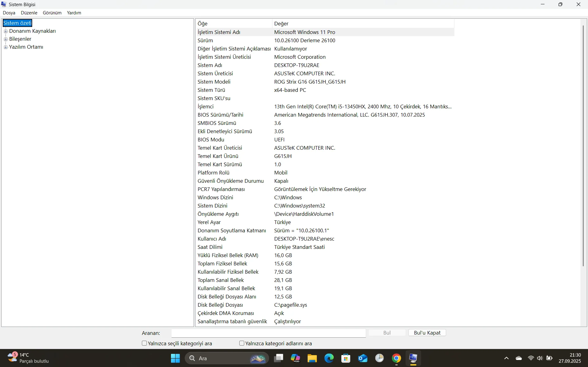
Task: Open the Görünüm menu
Action: click(x=52, y=13)
